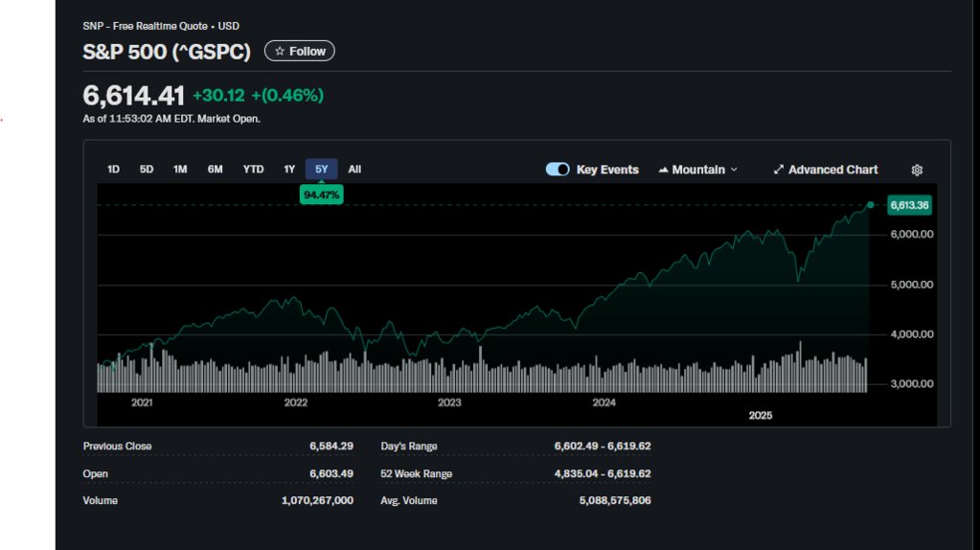Show the All time range
This screenshot has width=980, height=550.
[x=354, y=170]
